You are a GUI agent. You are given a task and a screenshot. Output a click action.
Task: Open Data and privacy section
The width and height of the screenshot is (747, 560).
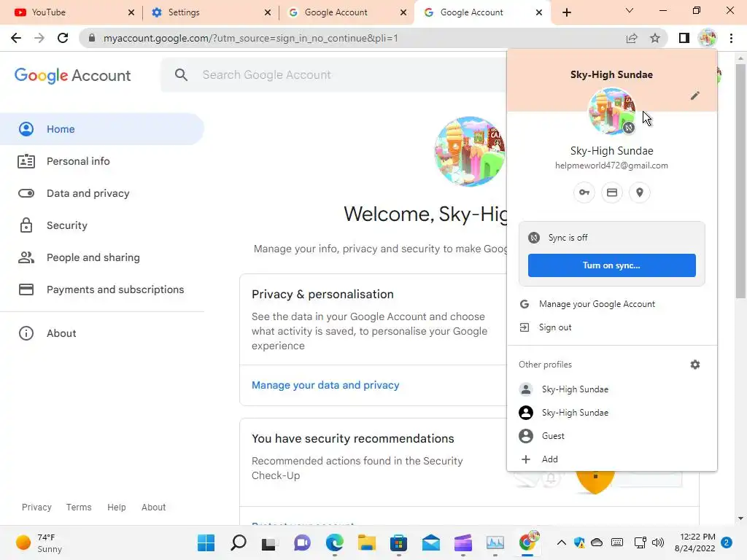pyautogui.click(x=102, y=193)
